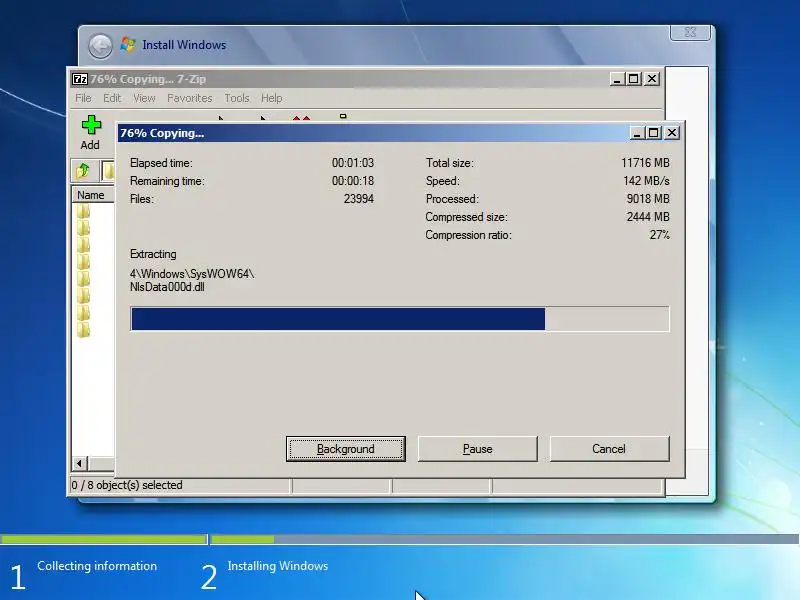Maximize the 76% Copying dialog
Screen dimensions: 800x600
(x=654, y=133)
